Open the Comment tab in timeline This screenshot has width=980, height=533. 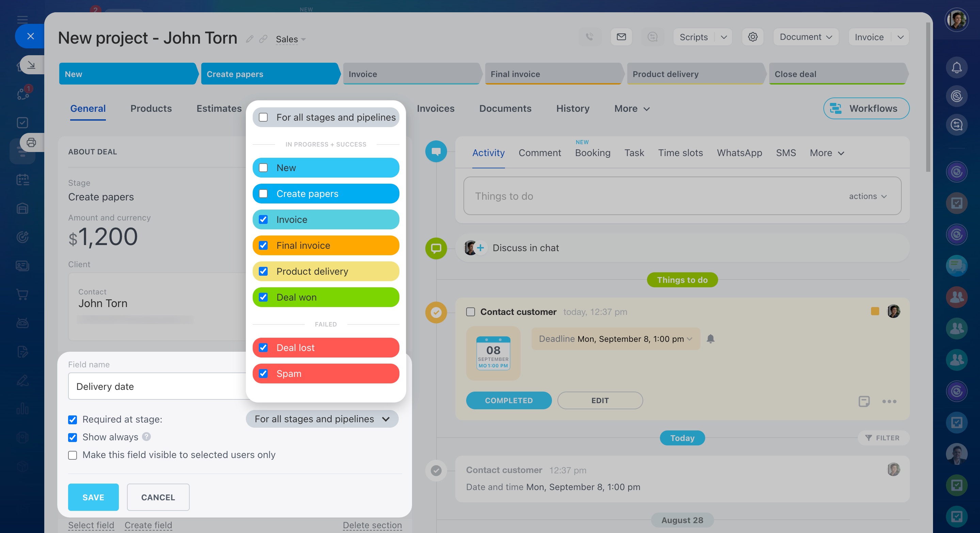coord(539,153)
